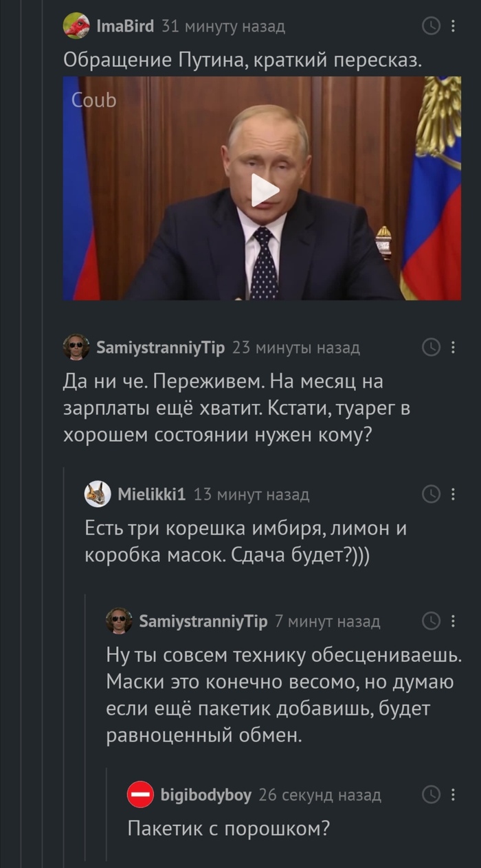The image size is (481, 868).
Task: Open options menu on SamiystranniyTip's reply
Action: pyautogui.click(x=452, y=621)
